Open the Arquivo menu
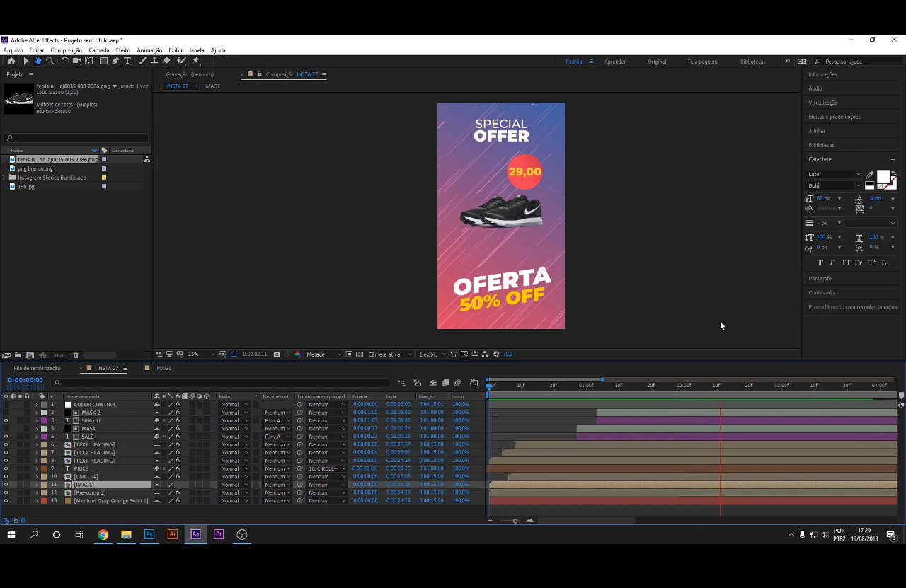Screen dimensions: 906x588 coord(13,50)
